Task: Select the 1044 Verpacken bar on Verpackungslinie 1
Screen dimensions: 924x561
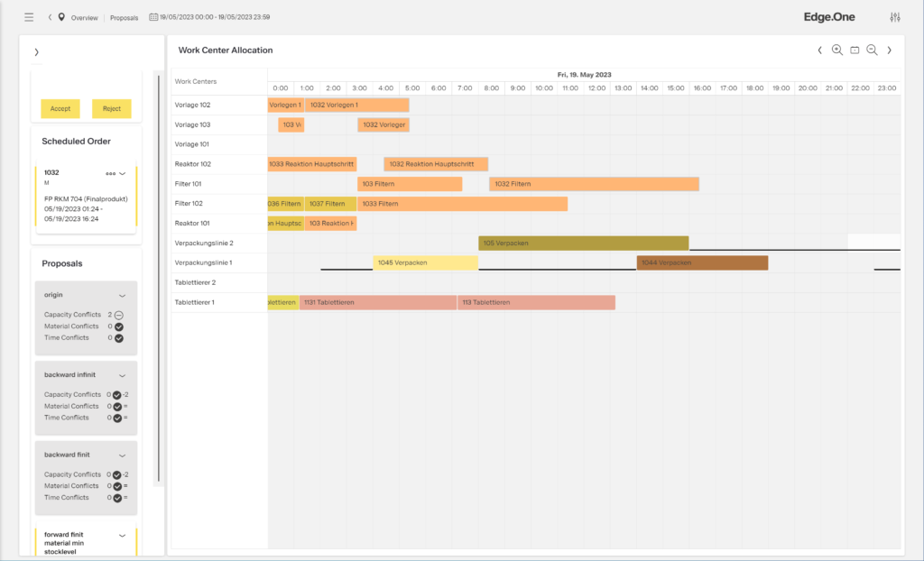Action: coord(701,262)
